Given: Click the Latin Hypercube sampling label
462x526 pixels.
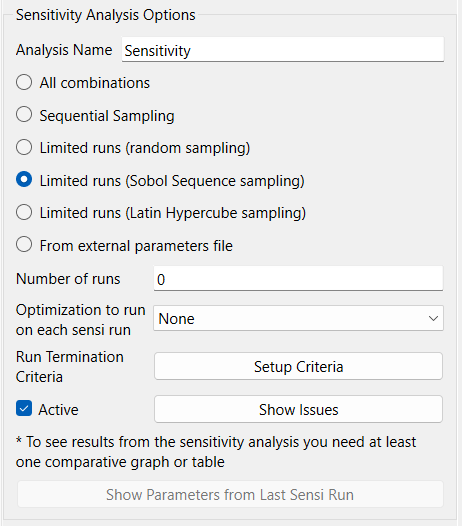Looking at the screenshot, I should (173, 213).
